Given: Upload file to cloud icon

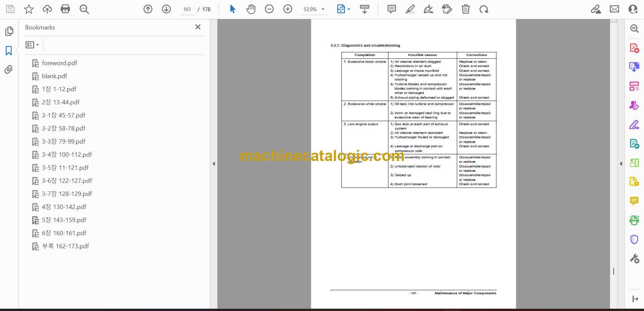Looking at the screenshot, I should (47, 9).
